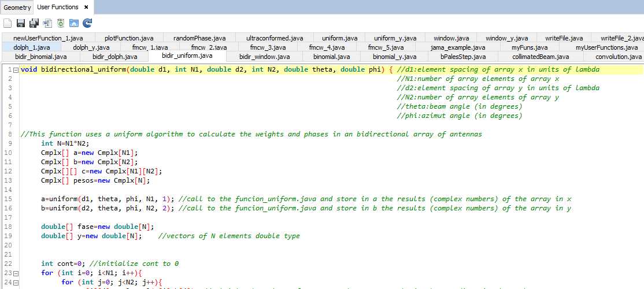This screenshot has height=289, width=644.
Task: Click line 9 with int N=N1*N2
Action: [x=63, y=143]
